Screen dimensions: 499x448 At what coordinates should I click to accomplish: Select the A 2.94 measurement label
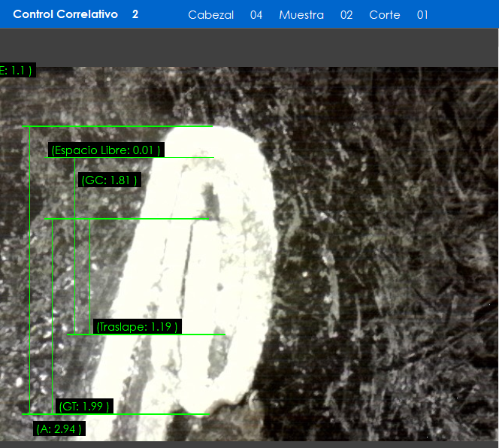[59, 428]
